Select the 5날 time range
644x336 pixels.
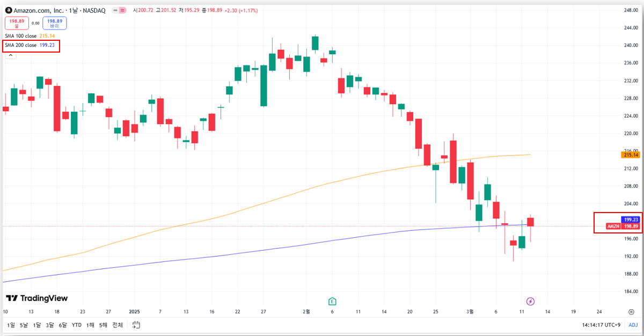tap(24, 325)
